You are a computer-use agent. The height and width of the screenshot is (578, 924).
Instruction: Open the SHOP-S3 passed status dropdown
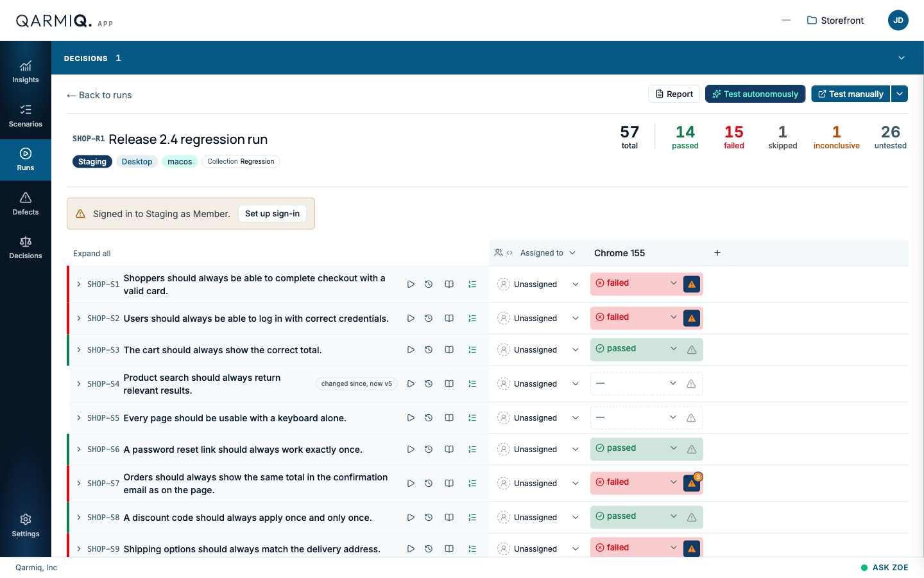[x=636, y=349]
